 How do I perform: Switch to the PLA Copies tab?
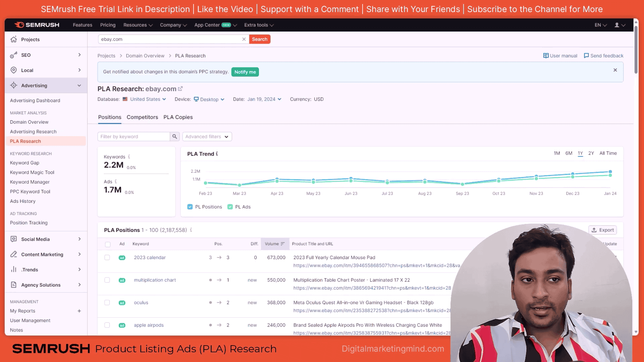pos(178,117)
